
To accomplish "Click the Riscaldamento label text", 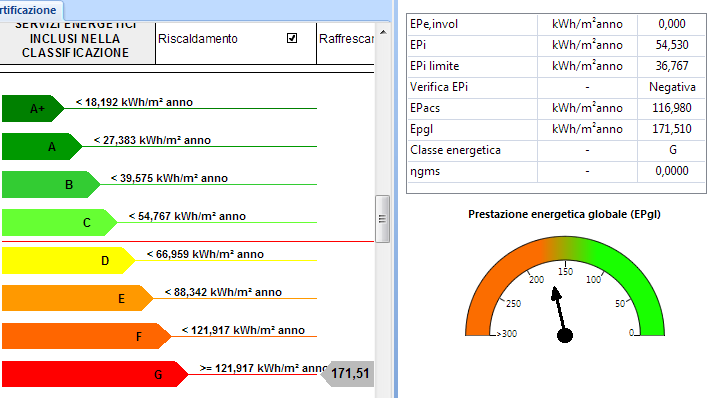I will click(198, 39).
